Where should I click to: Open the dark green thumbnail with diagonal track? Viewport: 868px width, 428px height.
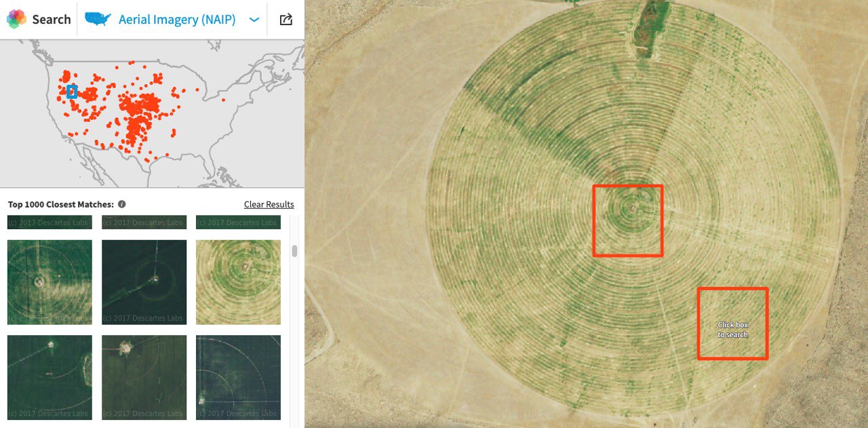[x=144, y=282]
